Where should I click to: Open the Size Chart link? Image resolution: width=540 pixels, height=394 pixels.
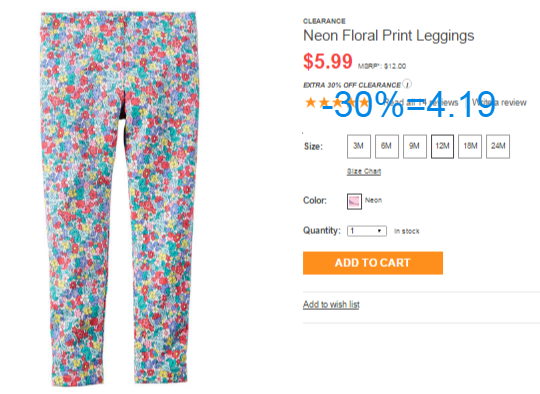[364, 171]
